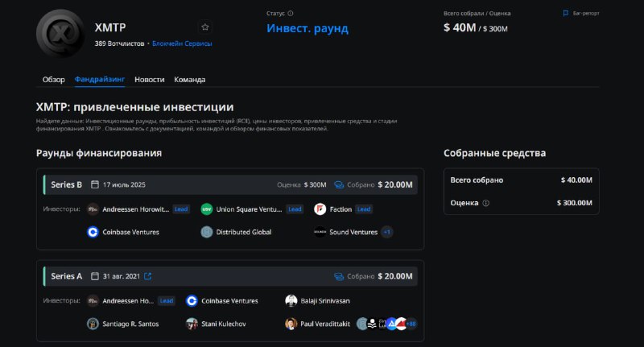Open Balaji Srinivasan investor profile
The width and height of the screenshot is (644, 347).
(x=325, y=300)
